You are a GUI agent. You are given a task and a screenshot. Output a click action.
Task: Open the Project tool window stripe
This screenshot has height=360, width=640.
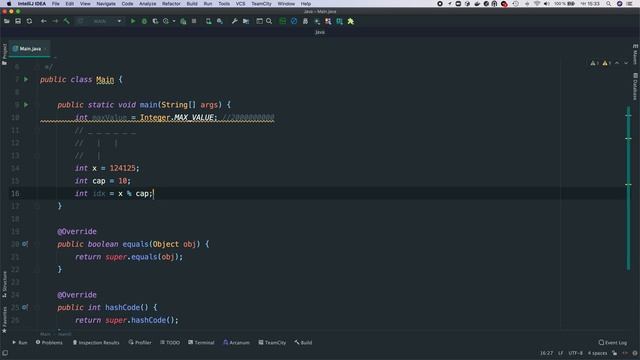4,55
